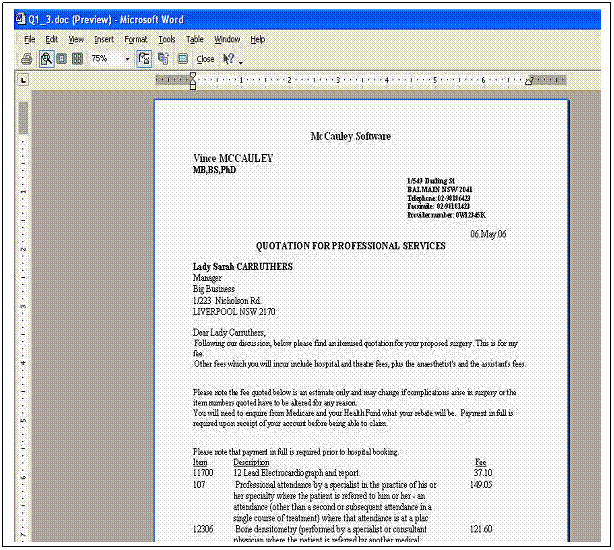Open the Multiple Pages layout picker

[x=78, y=59]
